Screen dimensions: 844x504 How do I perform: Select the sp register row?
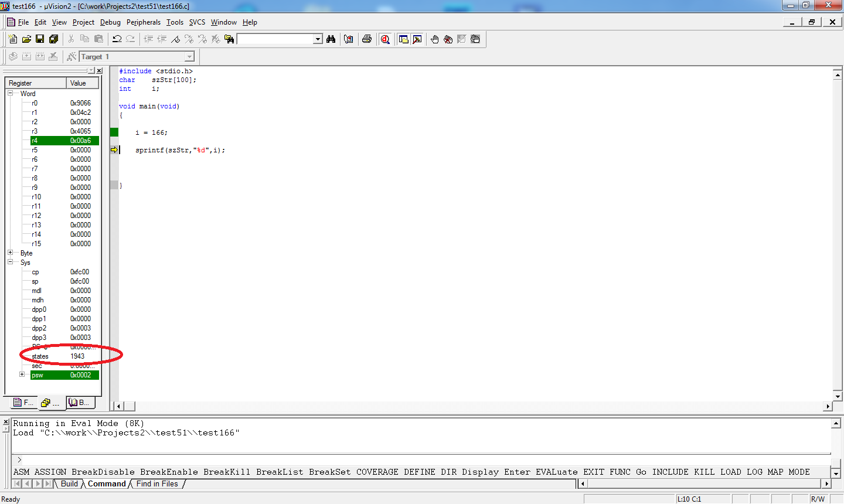click(x=64, y=281)
